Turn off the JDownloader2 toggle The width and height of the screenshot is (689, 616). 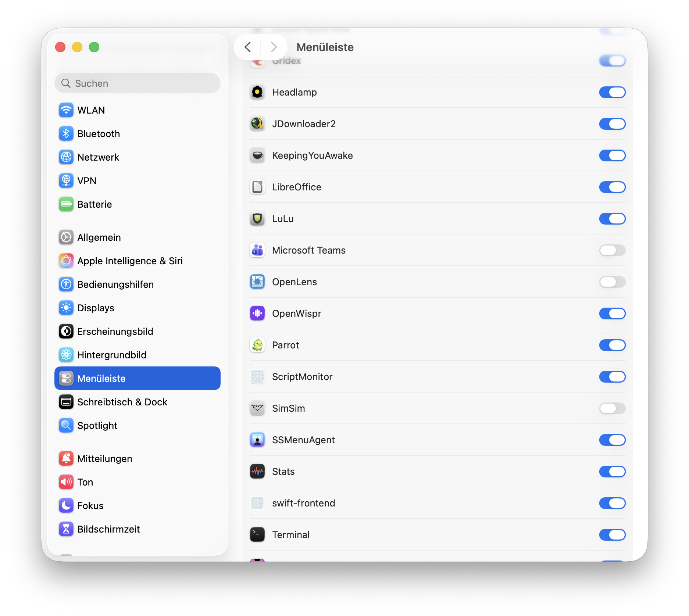tap(613, 124)
